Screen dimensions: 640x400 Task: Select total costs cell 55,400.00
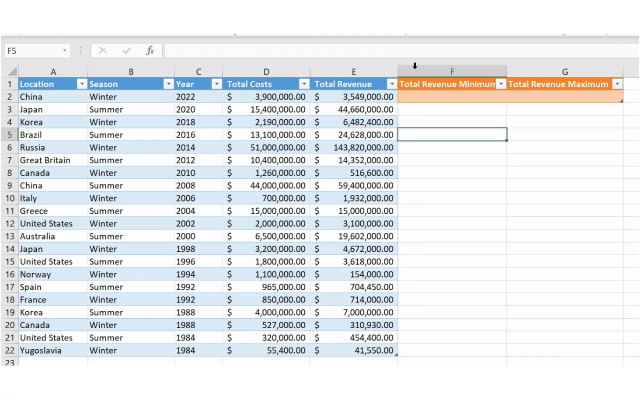pyautogui.click(x=266, y=350)
